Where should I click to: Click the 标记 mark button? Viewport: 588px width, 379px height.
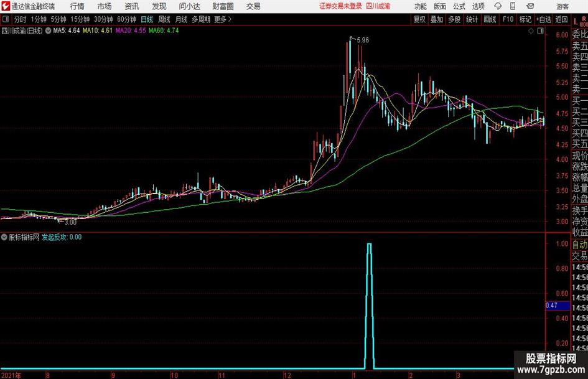[x=525, y=19]
